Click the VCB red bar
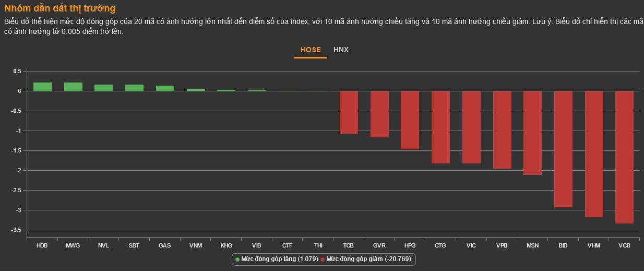 point(624,157)
